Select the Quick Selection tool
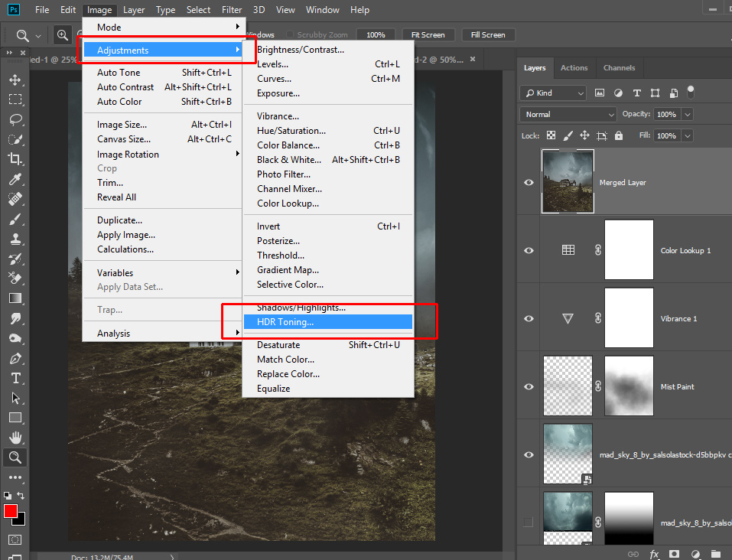The height and width of the screenshot is (560, 732). click(x=15, y=139)
